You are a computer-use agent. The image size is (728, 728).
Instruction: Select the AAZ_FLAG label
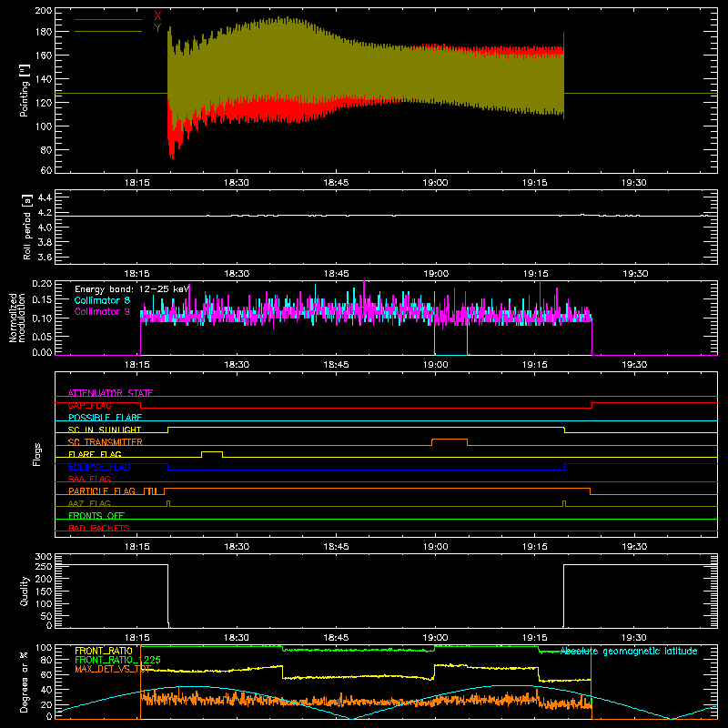click(89, 503)
